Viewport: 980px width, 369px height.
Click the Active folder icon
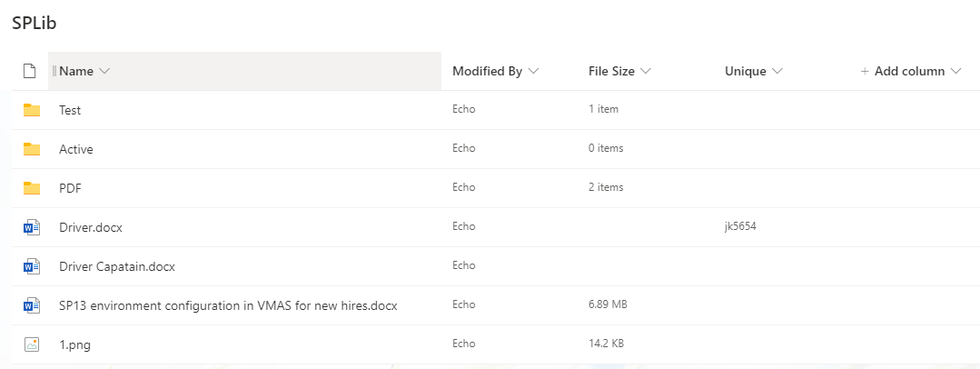(x=32, y=149)
